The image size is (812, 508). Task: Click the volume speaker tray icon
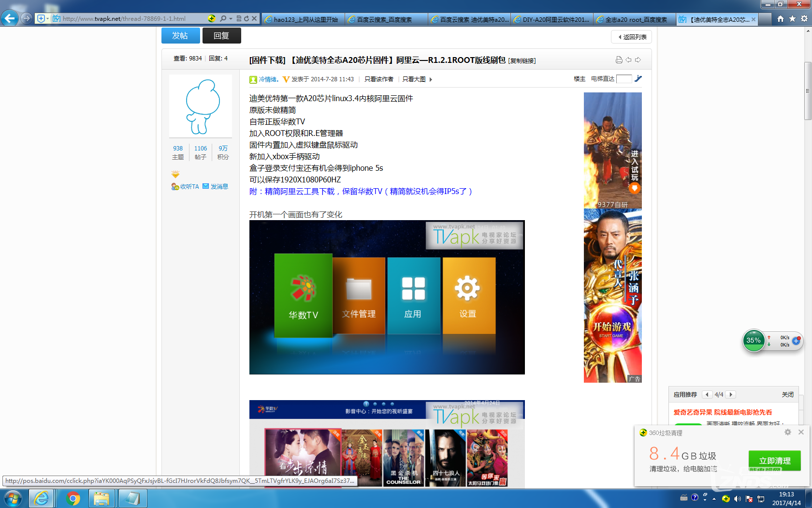click(x=737, y=499)
